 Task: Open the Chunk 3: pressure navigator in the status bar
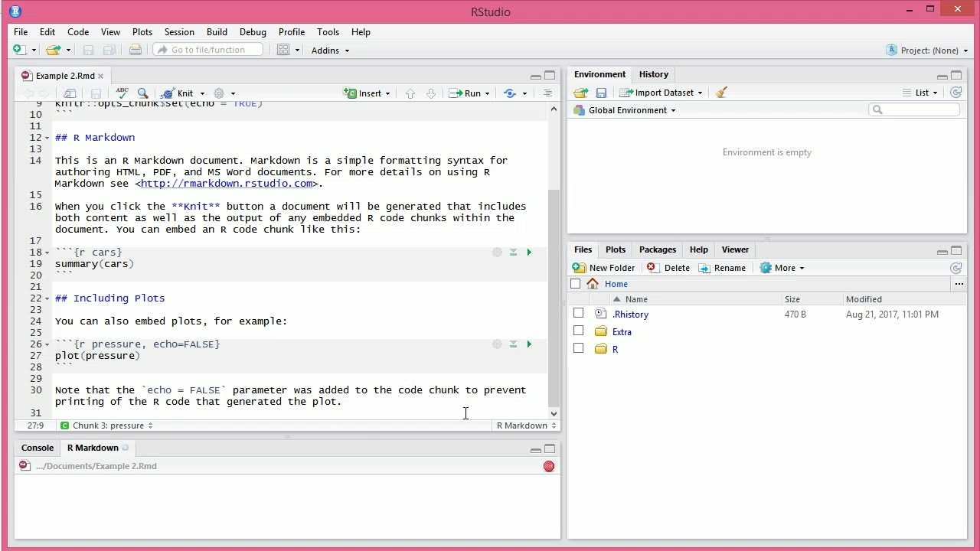click(107, 425)
